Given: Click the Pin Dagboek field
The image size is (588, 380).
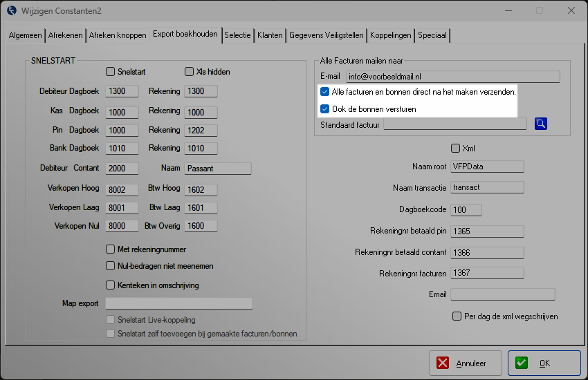Looking at the screenshot, I should point(122,131).
